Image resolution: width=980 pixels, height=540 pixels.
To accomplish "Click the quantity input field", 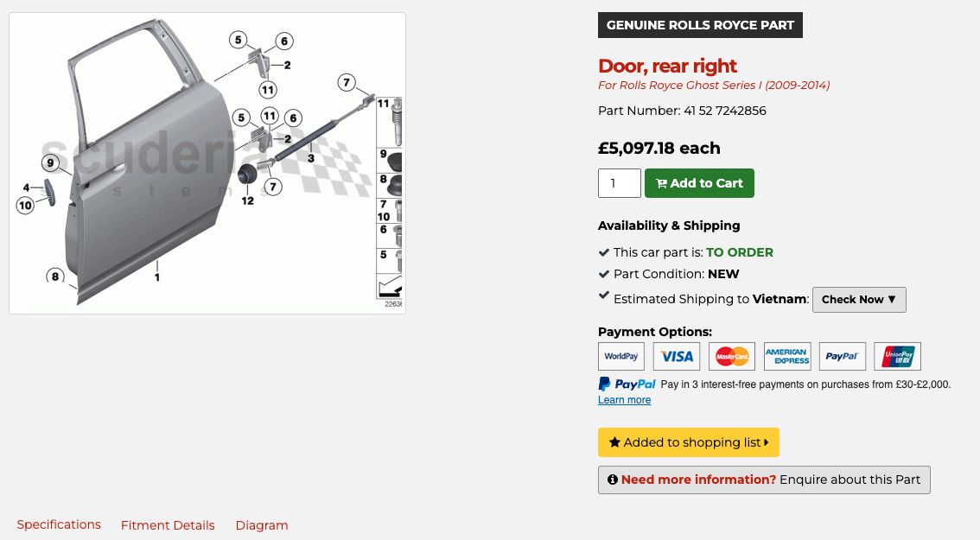I will 619,183.
